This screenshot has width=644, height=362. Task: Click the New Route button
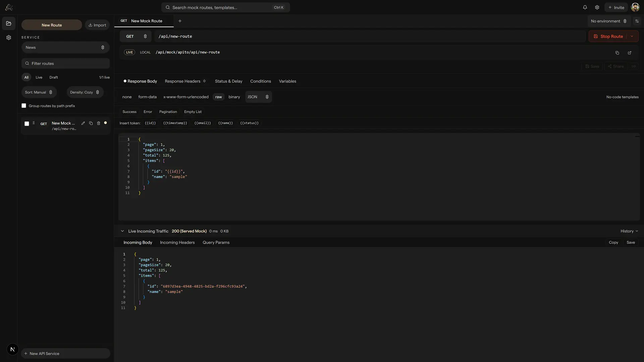pyautogui.click(x=52, y=25)
